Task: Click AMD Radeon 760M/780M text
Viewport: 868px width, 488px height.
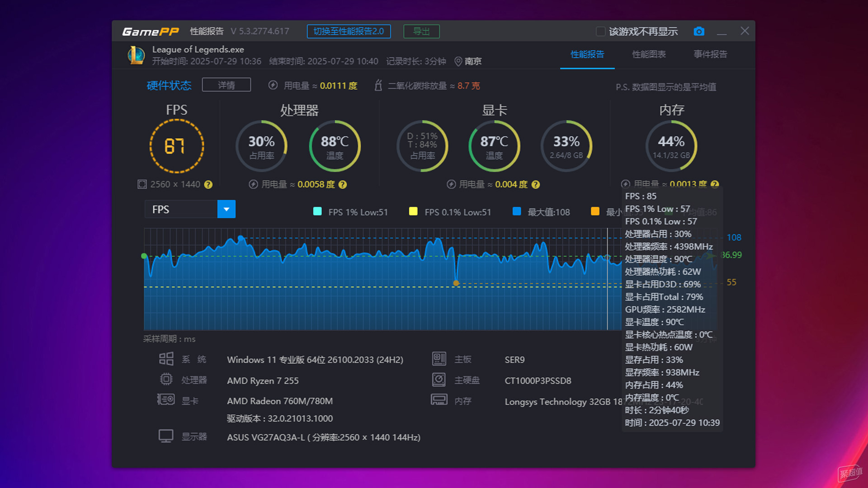Action: [280, 401]
